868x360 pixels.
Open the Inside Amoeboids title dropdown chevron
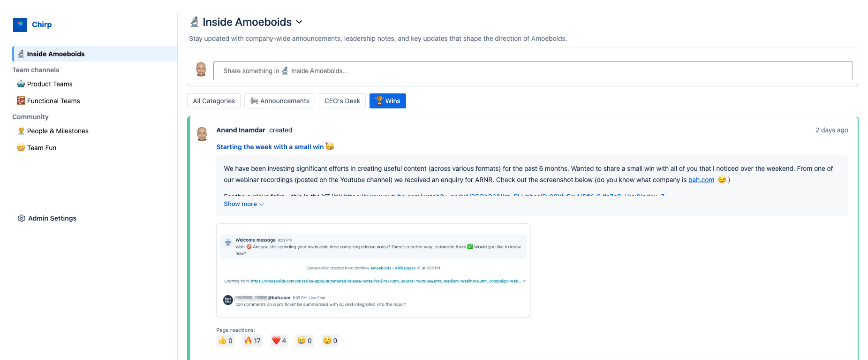click(299, 22)
